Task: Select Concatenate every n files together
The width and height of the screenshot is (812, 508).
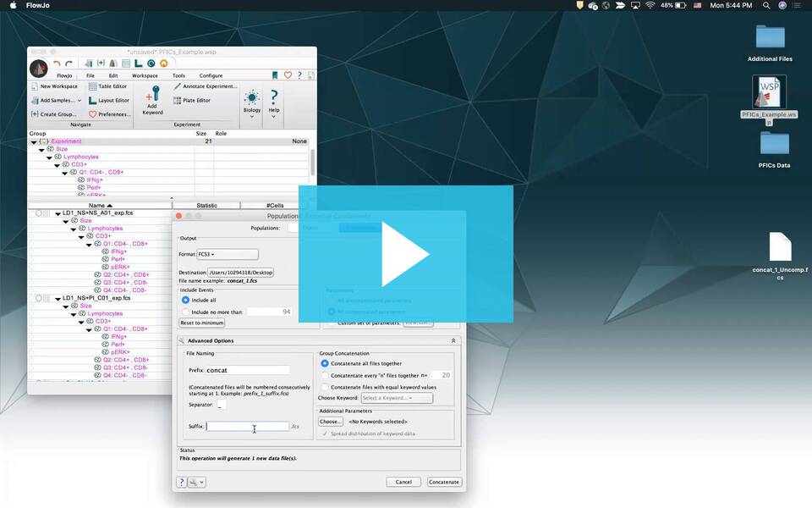Action: 325,375
